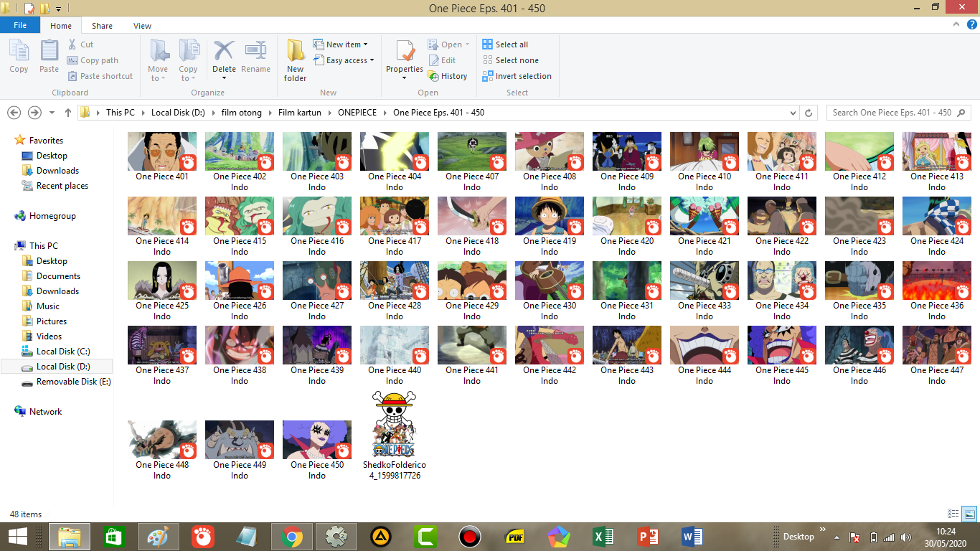Select Desktop under Favorites
Image resolution: width=980 pixels, height=551 pixels.
(52, 156)
